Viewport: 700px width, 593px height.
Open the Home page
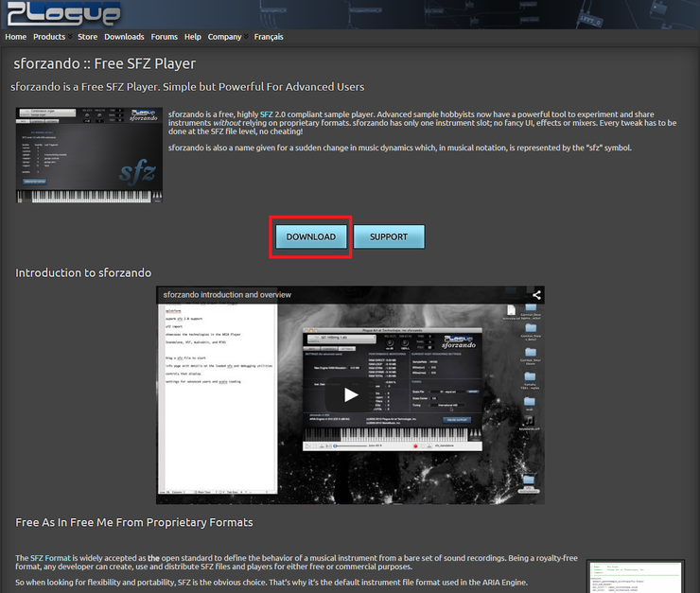click(16, 37)
